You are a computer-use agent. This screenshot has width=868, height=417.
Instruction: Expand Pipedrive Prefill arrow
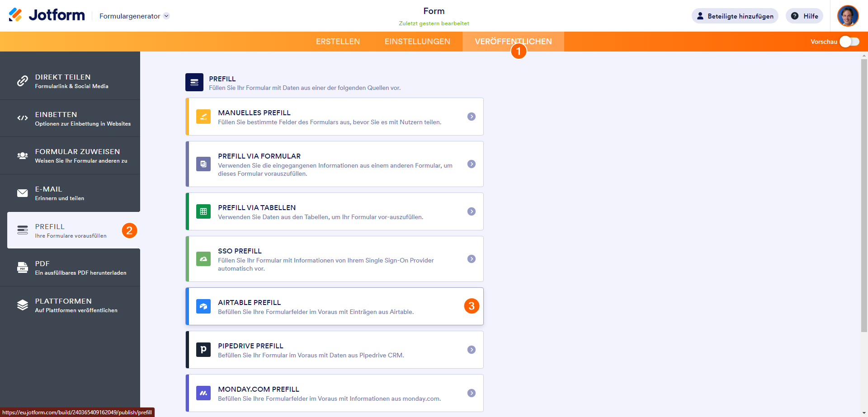click(x=472, y=350)
